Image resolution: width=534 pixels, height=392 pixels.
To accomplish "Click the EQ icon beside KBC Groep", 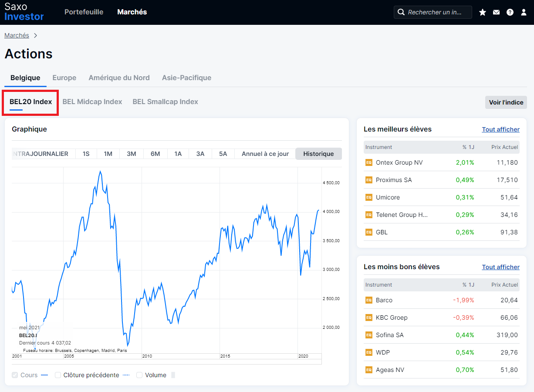I will (x=369, y=318).
